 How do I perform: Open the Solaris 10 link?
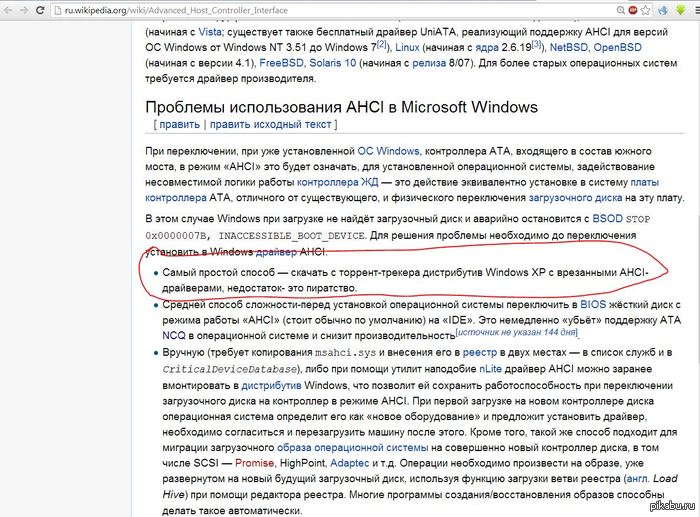click(x=333, y=63)
